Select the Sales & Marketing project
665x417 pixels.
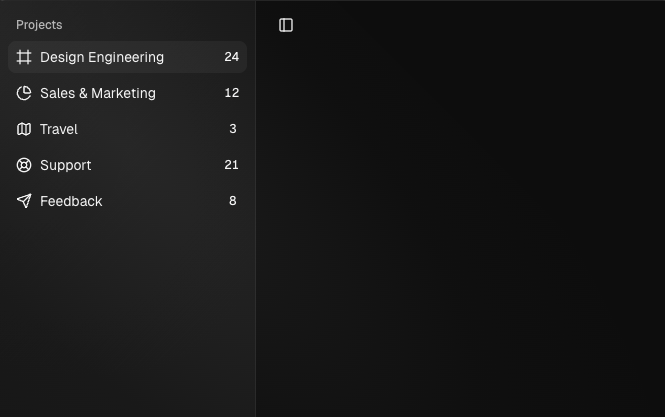[x=98, y=93]
